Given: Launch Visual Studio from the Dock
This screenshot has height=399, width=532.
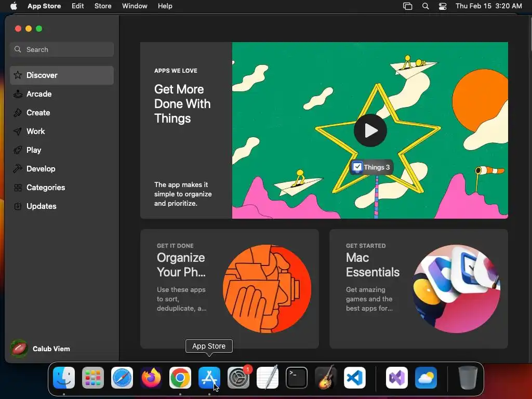Looking at the screenshot, I should (x=397, y=378).
